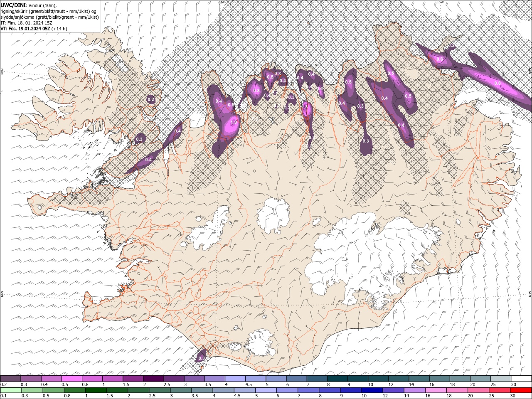Click the bottom-row legend label '0.1'
Image resolution: width=532 pixels, height=399 pixels.
[3, 396]
